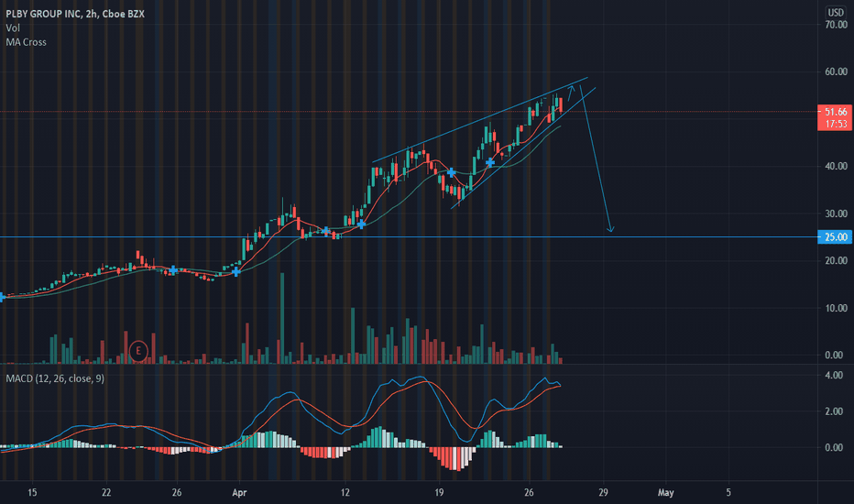Click the 29 date on time axis
Viewport: 854px width, 504px height.
click(x=603, y=493)
